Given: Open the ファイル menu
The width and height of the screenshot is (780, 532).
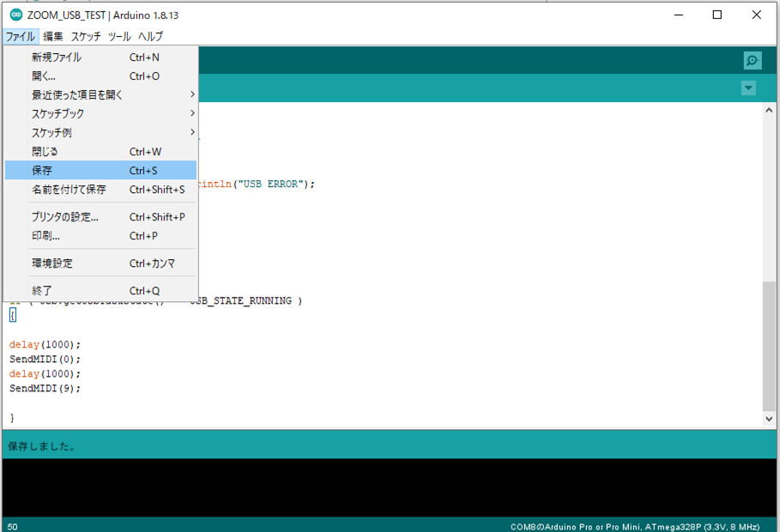Looking at the screenshot, I should 21,36.
